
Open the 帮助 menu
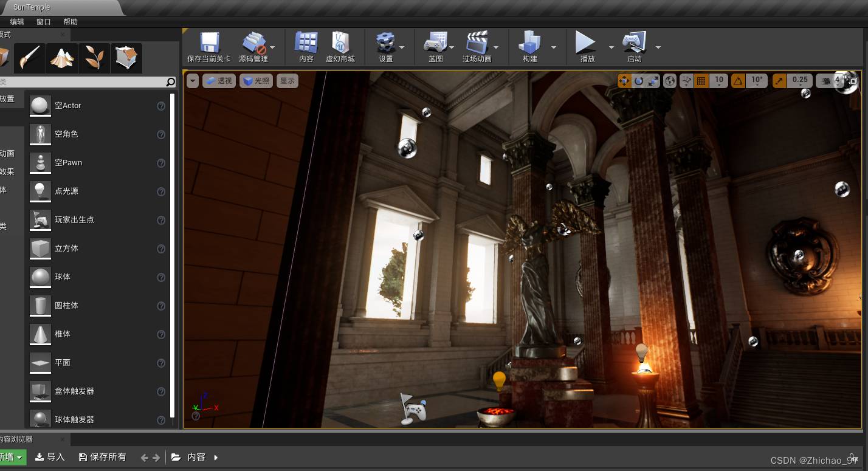click(71, 22)
